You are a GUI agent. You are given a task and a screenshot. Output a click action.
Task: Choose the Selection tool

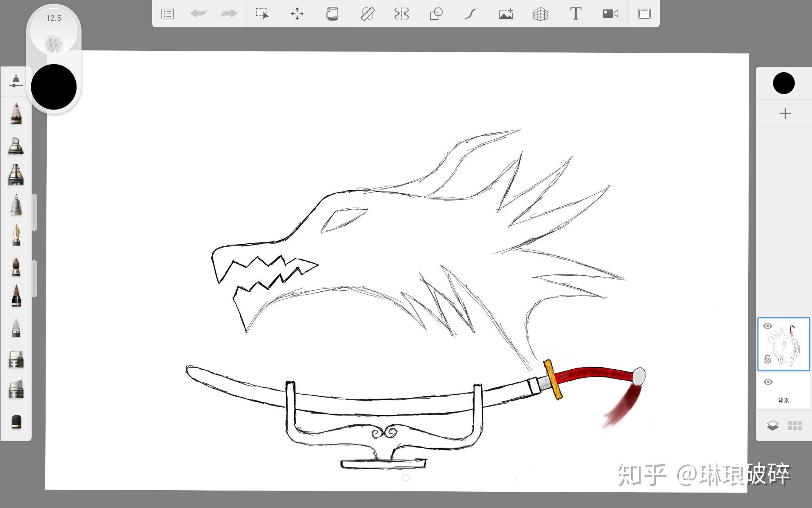click(262, 14)
